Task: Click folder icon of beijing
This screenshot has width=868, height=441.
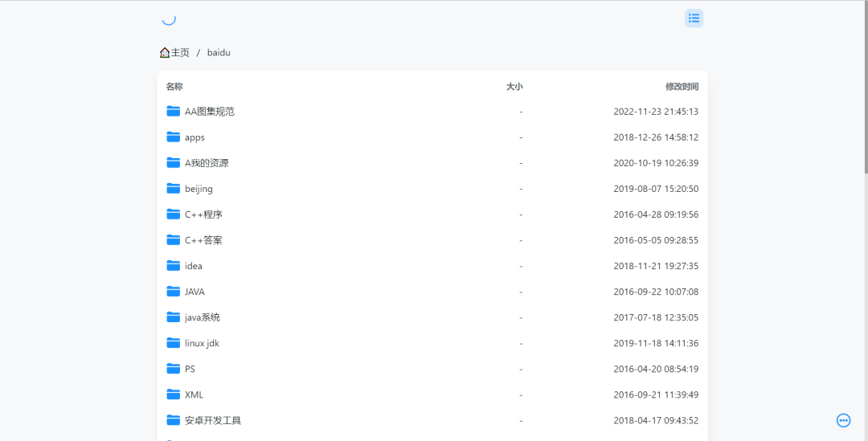Action: click(x=174, y=188)
